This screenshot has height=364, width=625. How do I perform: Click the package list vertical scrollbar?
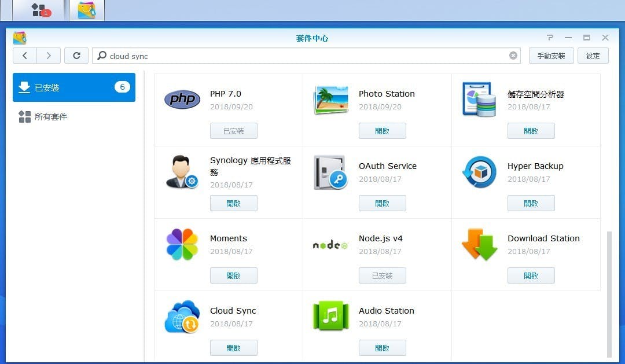pyautogui.click(x=609, y=294)
